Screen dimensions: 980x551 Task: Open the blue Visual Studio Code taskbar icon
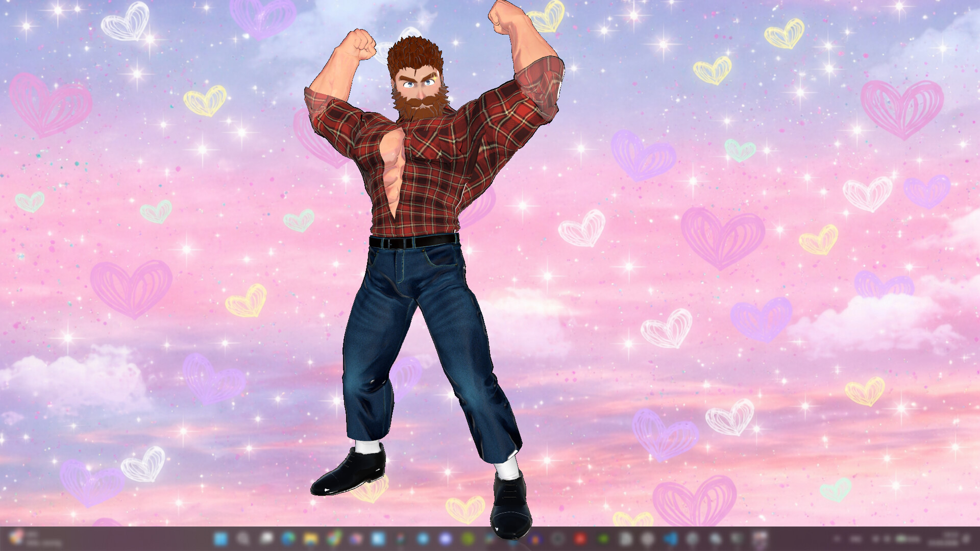pyautogui.click(x=671, y=538)
